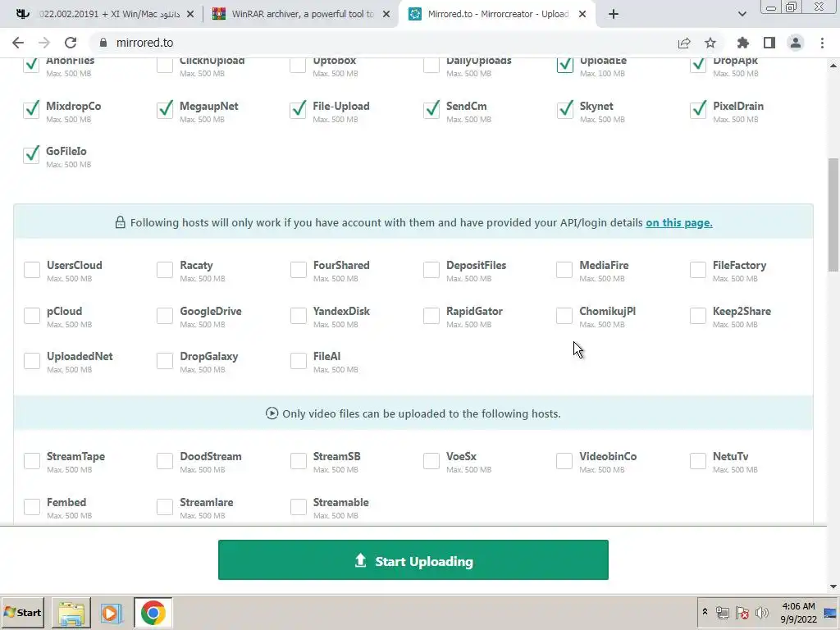Open the file explorer taskbar icon
Screen dimensions: 840x630
click(x=71, y=612)
